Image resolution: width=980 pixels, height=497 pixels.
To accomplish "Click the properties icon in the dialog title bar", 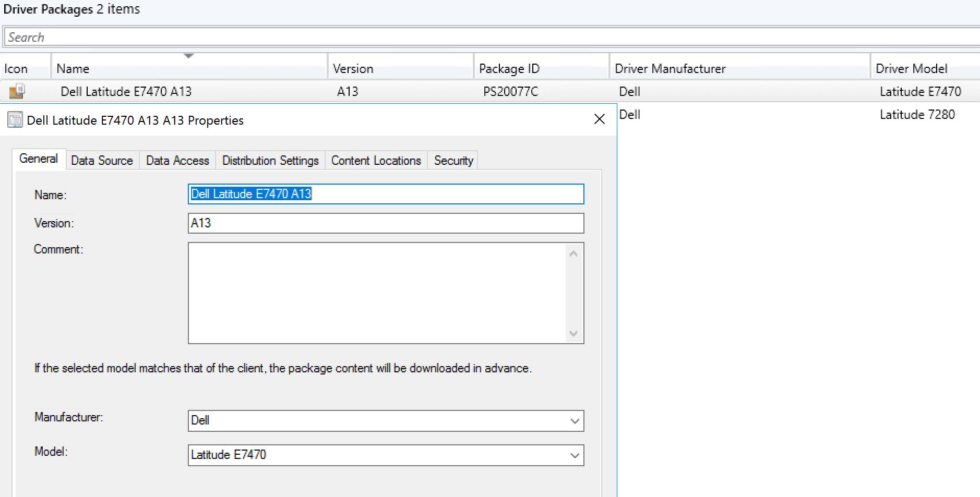I will point(14,120).
